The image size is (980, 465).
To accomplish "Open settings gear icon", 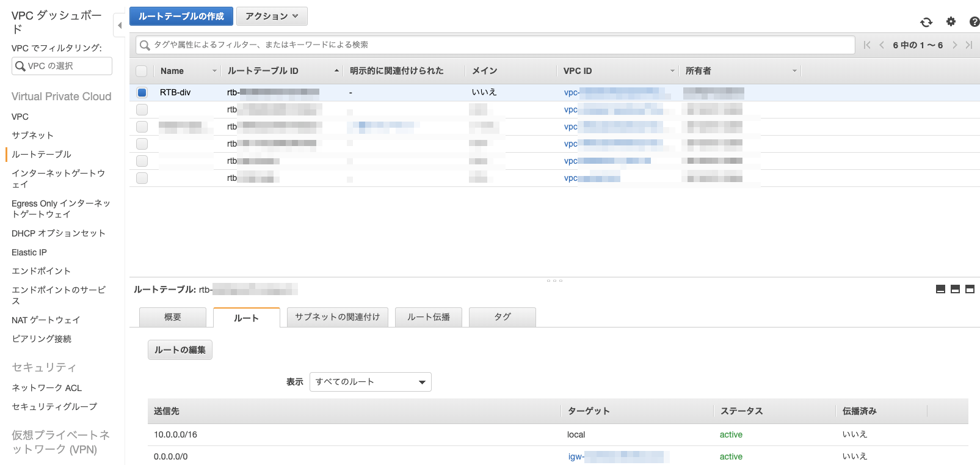I will coord(951,21).
